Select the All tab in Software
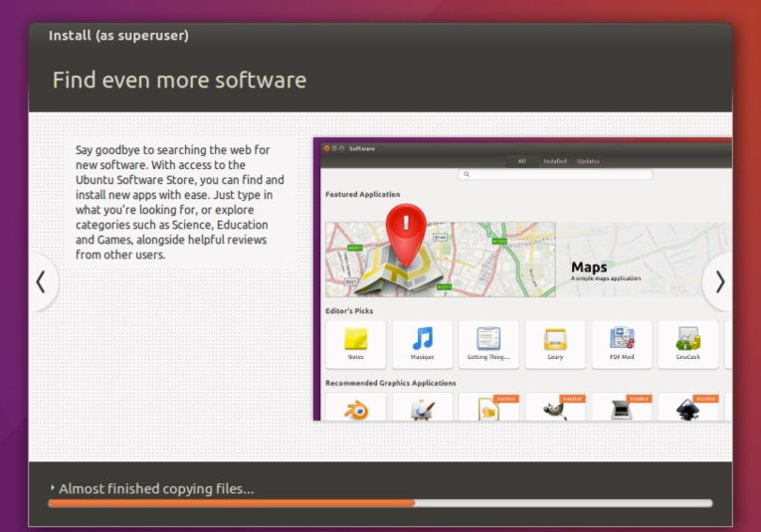This screenshot has height=532, width=761. (x=522, y=161)
